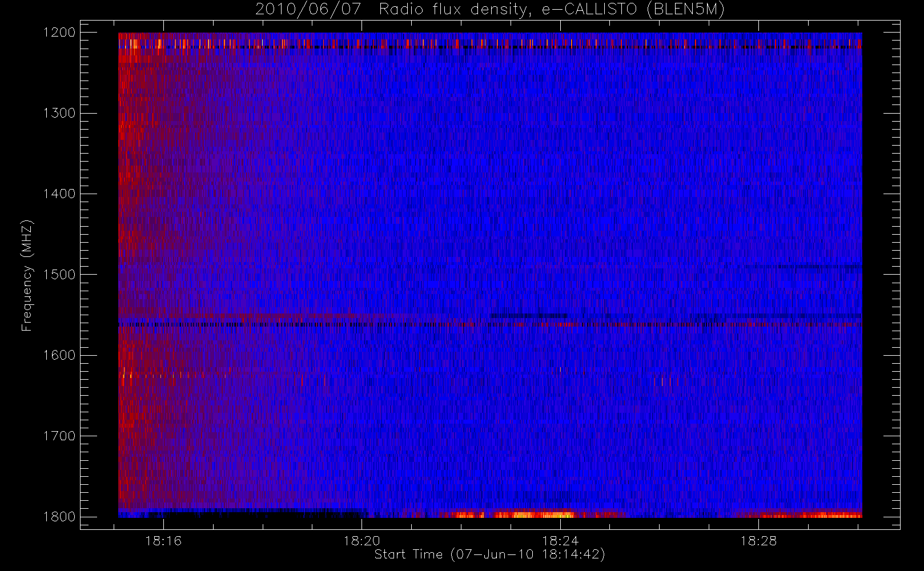Click the 1800 frequency tick label
The height and width of the screenshot is (571, 924).
click(x=59, y=517)
